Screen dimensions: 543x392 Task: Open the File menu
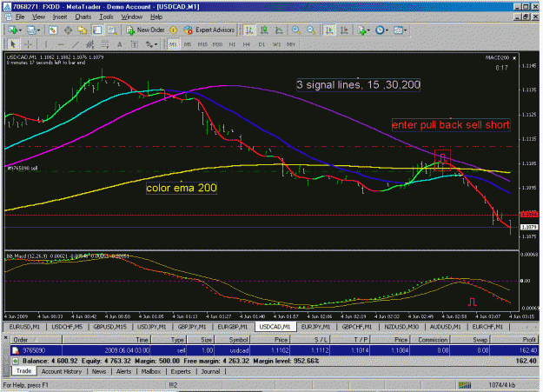point(20,17)
